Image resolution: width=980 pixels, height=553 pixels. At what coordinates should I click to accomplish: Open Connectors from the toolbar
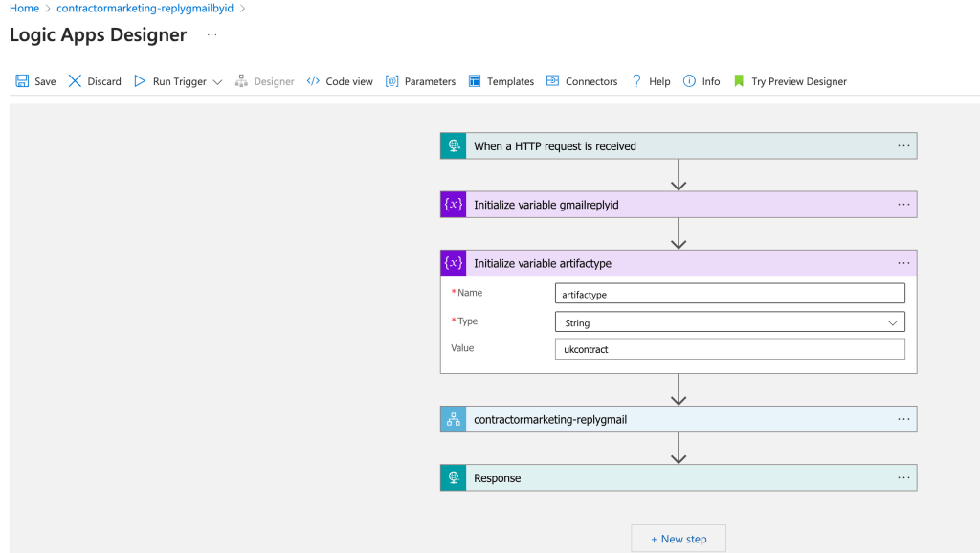(582, 81)
